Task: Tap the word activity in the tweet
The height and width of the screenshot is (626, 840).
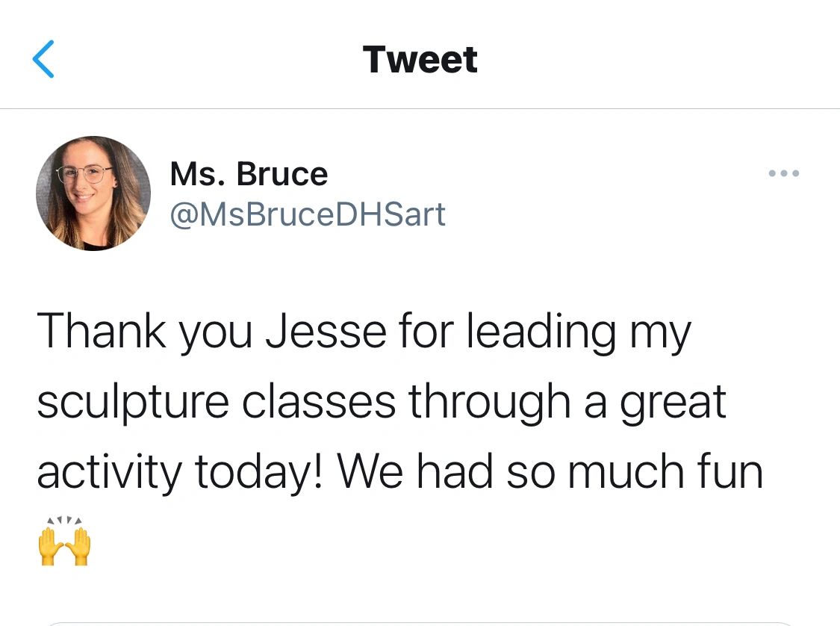Action: point(108,474)
